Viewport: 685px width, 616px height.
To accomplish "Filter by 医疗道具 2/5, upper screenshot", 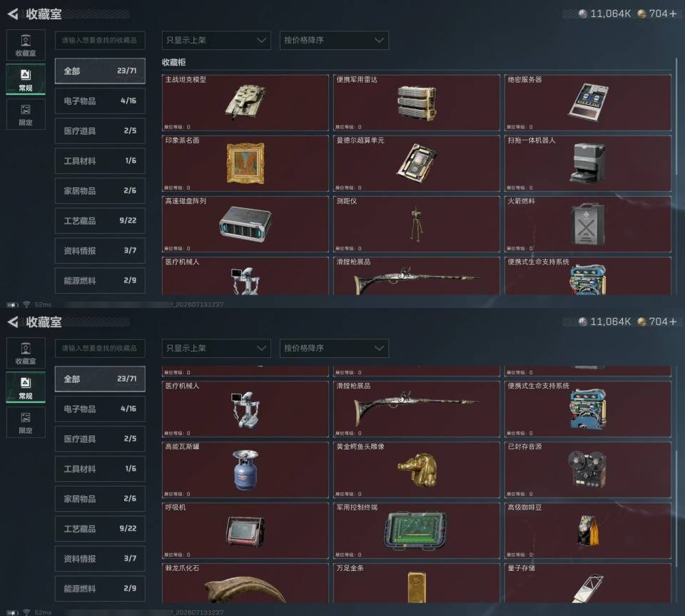I will 100,130.
